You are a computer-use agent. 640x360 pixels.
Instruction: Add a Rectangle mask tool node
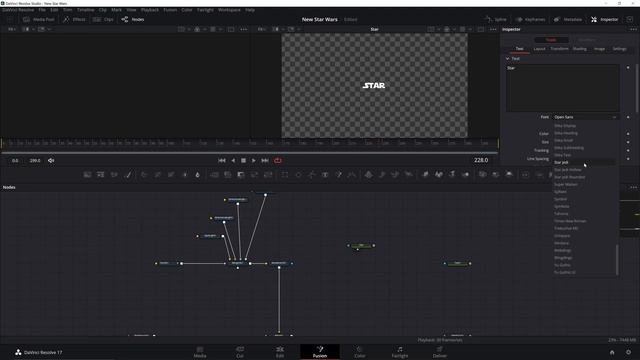coord(284,175)
